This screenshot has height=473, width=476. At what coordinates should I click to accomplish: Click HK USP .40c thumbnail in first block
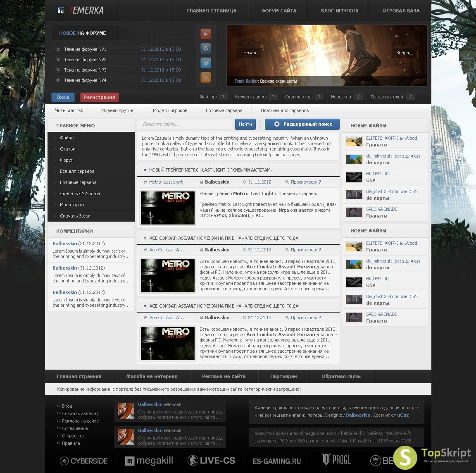click(x=354, y=177)
